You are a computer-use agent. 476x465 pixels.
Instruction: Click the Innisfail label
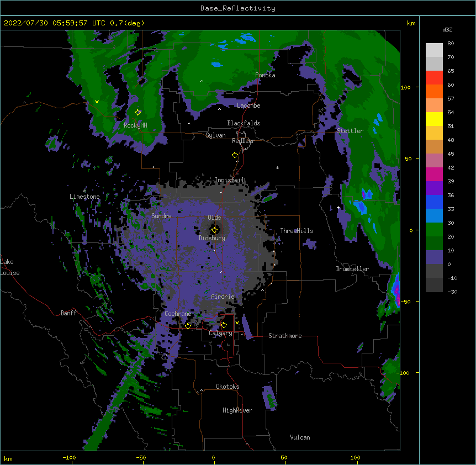(230, 180)
